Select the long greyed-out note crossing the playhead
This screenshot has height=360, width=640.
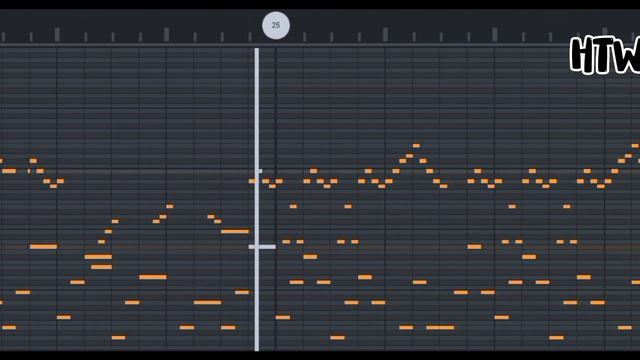(262, 247)
